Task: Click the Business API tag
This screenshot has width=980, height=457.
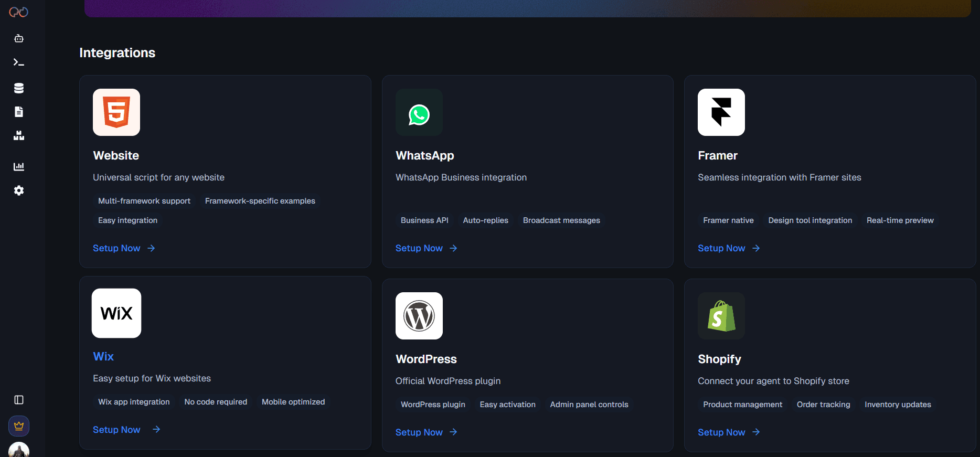Action: (x=424, y=220)
